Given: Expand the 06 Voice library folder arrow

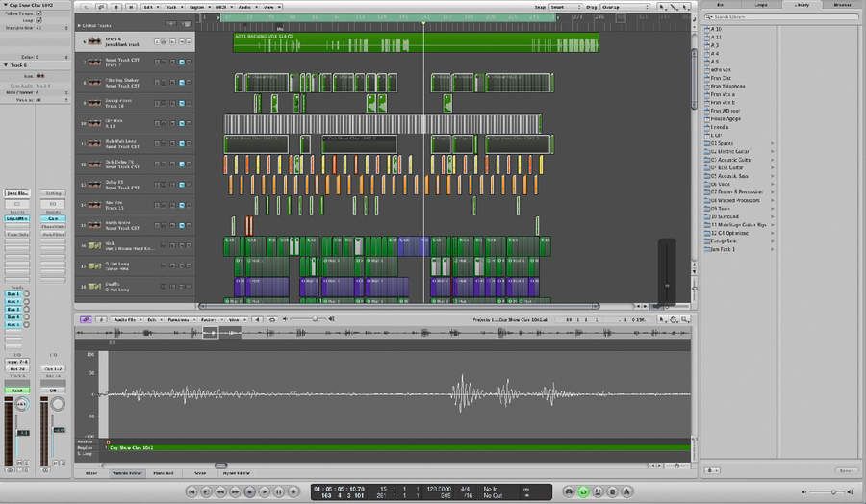Looking at the screenshot, I should (x=772, y=184).
